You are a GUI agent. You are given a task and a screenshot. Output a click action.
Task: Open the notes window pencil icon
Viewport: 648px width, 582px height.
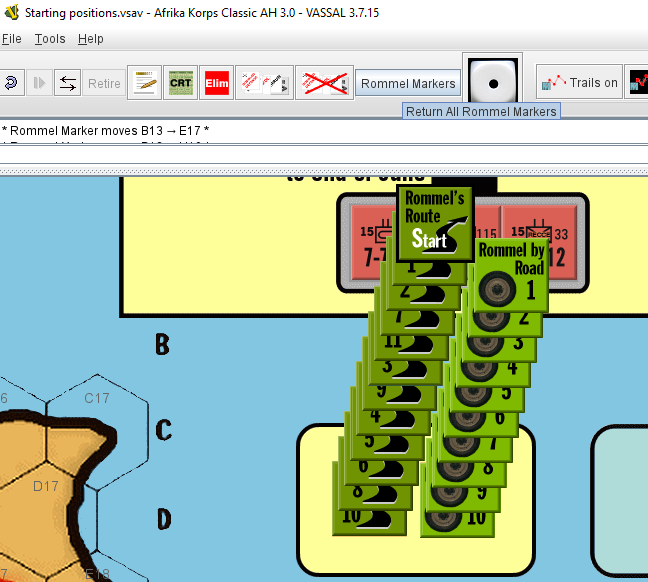point(144,83)
